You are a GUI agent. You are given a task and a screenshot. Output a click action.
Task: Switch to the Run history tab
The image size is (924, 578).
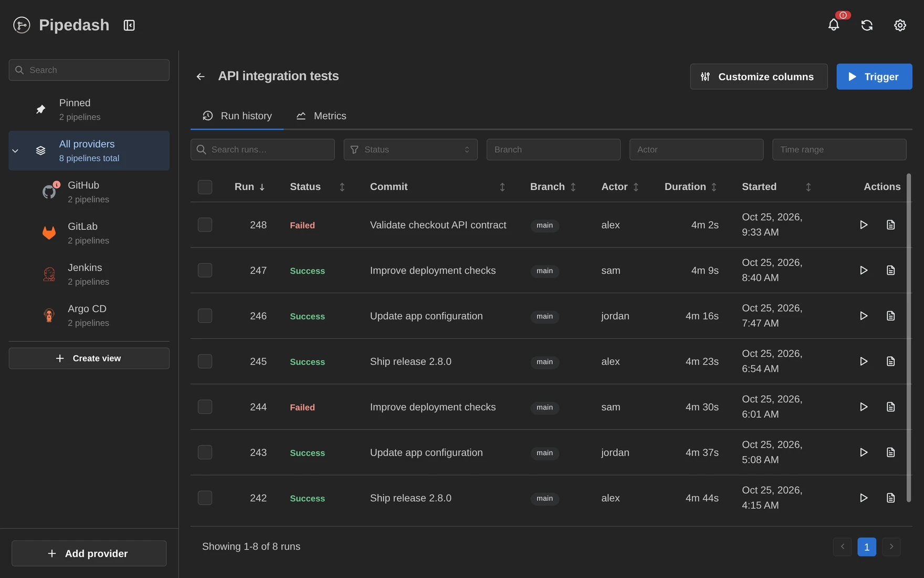237,116
